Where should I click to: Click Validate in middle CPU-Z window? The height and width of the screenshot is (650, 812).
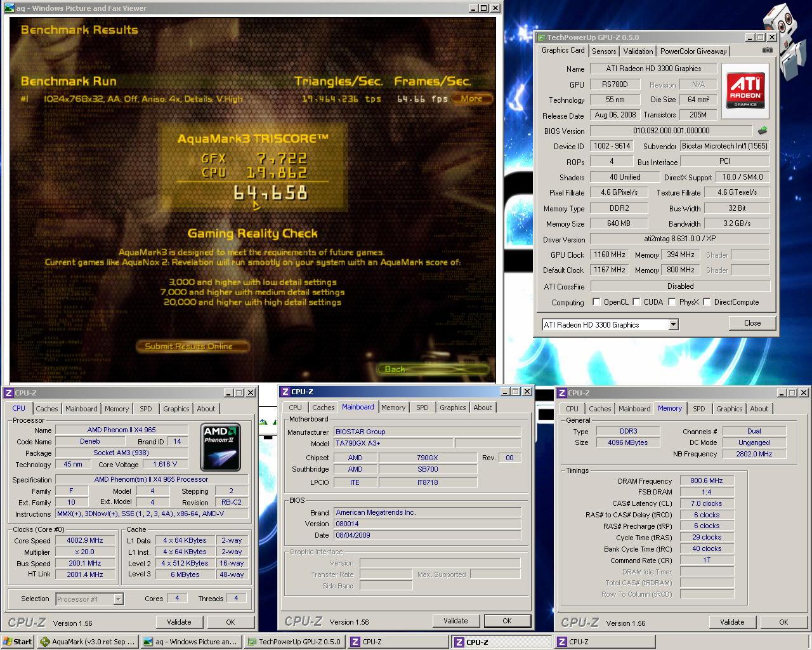(455, 621)
